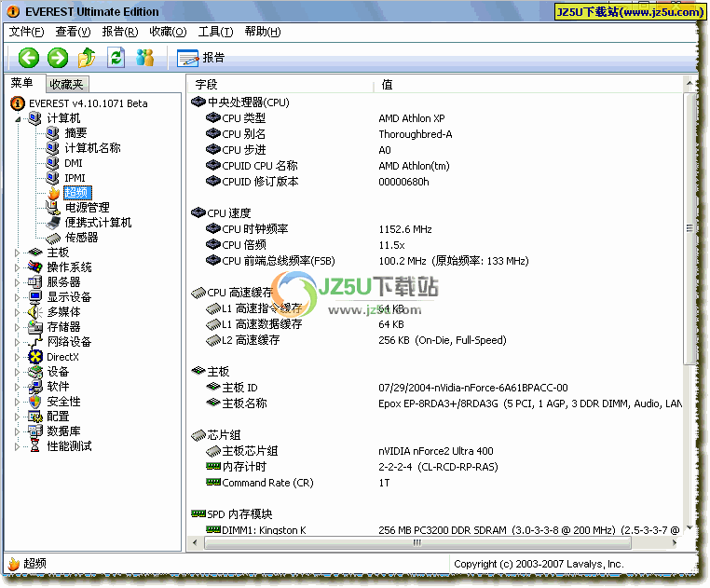Select DIMM1: Kingston K row
This screenshot has height=588, width=710.
(435, 530)
